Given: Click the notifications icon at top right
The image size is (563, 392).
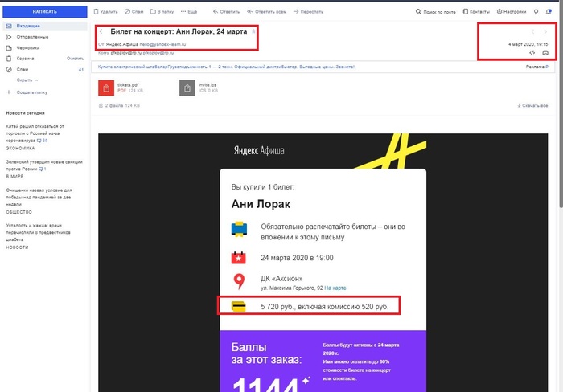Looking at the screenshot, I should [x=549, y=12].
